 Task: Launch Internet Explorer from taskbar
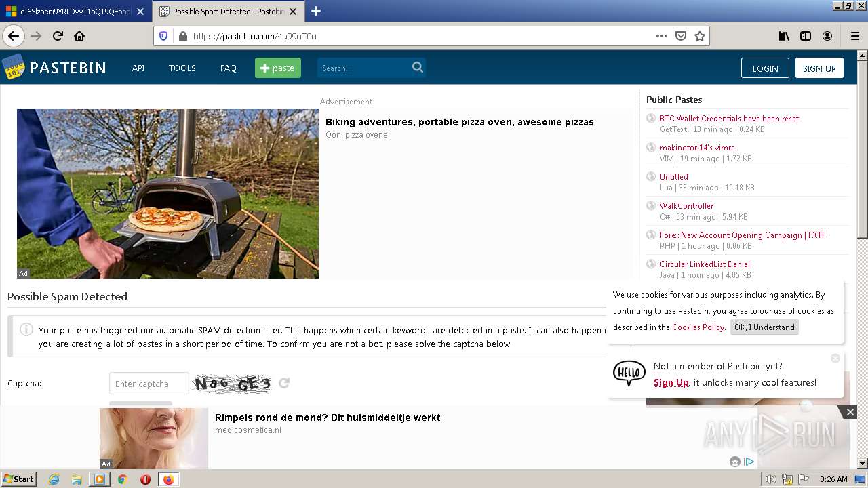tap(54, 479)
